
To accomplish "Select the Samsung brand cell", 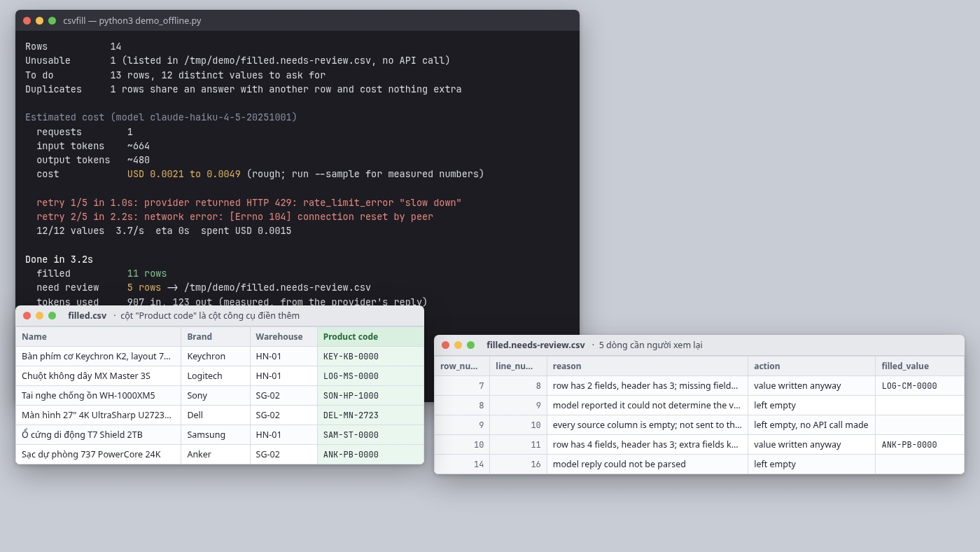I will click(216, 435).
